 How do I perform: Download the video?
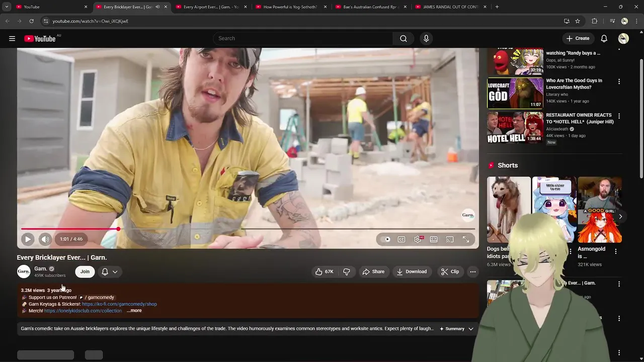(x=412, y=271)
